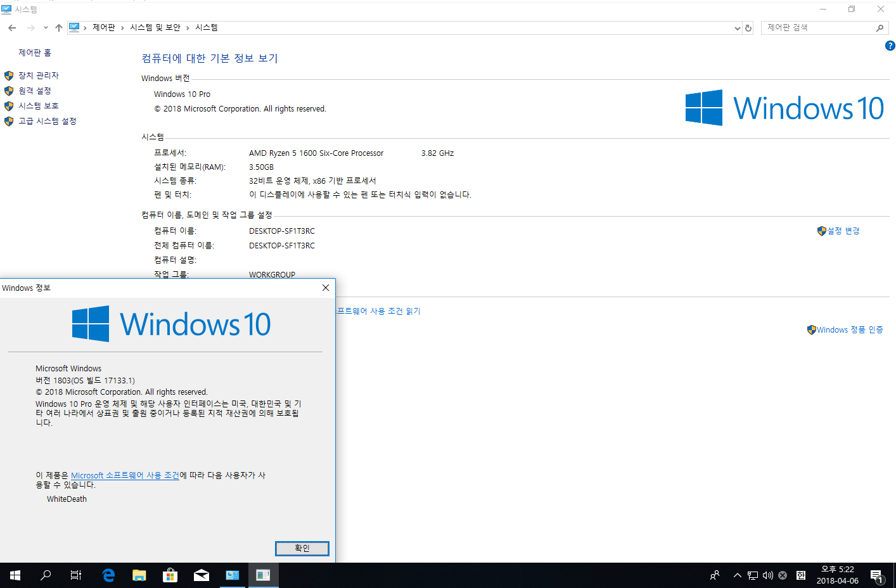Open People icon in taskbar
Screen dimensions: 896x588
click(x=715, y=575)
